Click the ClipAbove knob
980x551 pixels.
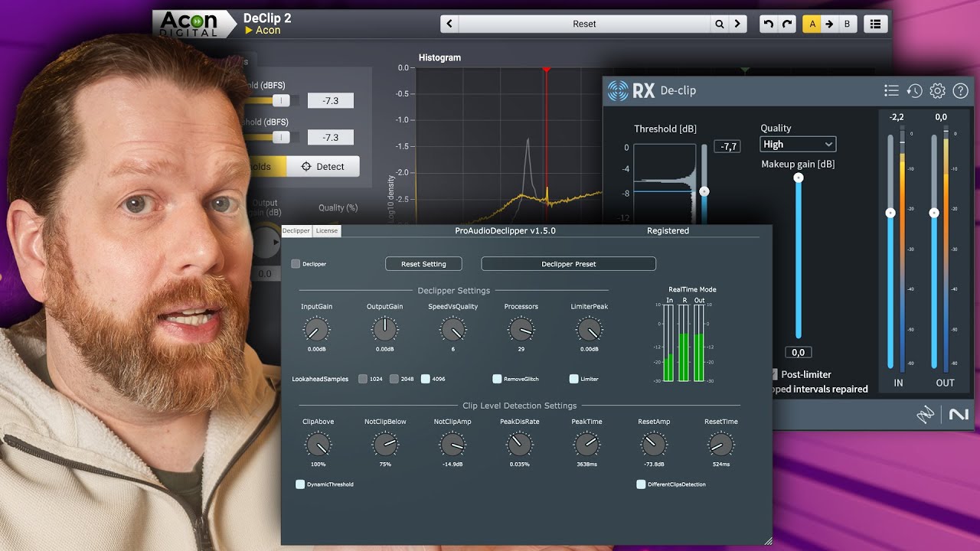pos(318,445)
